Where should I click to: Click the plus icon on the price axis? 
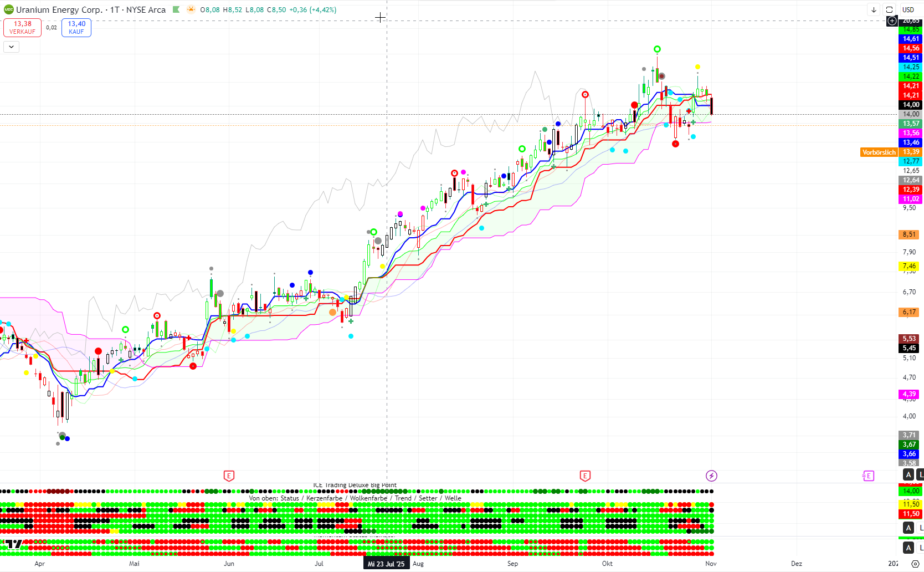pyautogui.click(x=892, y=21)
